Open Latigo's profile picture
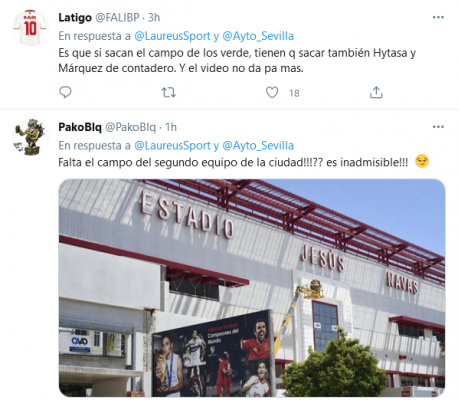458x400 pixels. coord(30,27)
